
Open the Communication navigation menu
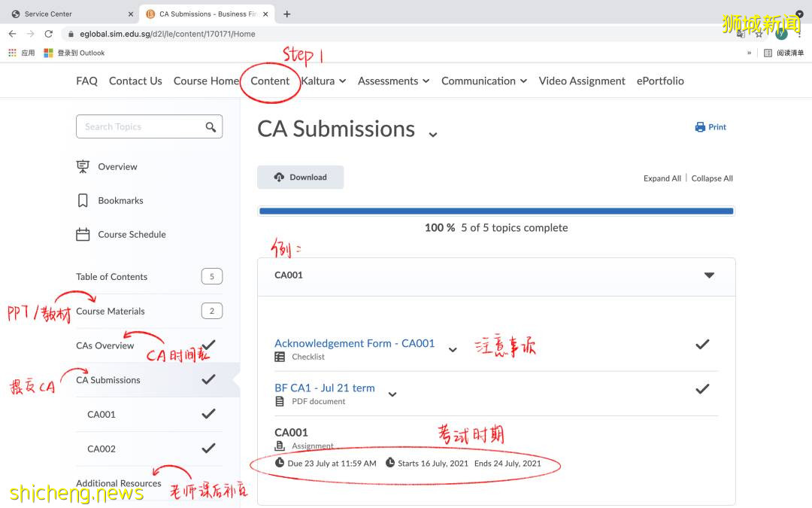(x=483, y=81)
